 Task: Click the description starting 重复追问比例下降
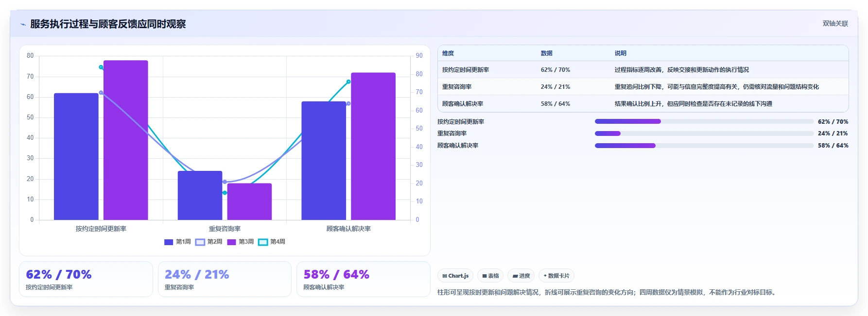pos(717,87)
